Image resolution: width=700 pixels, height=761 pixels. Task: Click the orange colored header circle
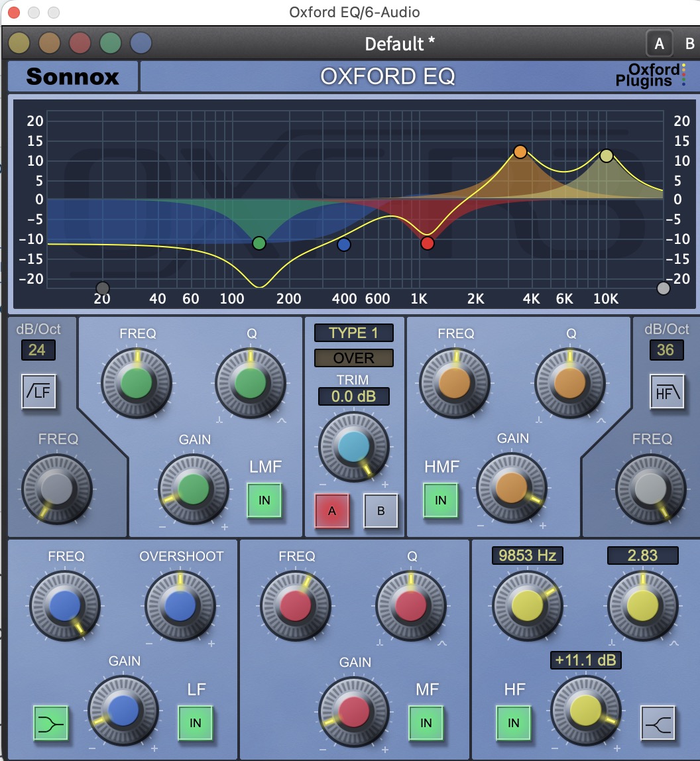click(x=50, y=43)
